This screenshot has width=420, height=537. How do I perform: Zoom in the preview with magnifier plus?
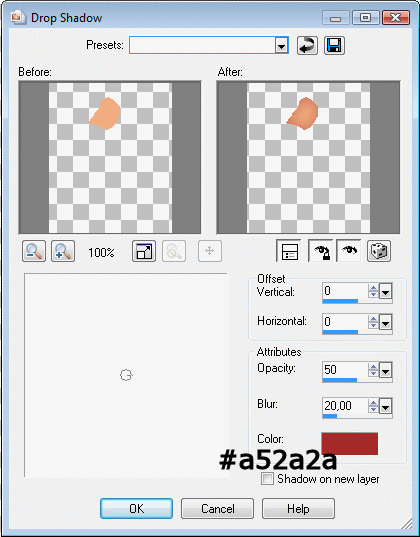(63, 251)
